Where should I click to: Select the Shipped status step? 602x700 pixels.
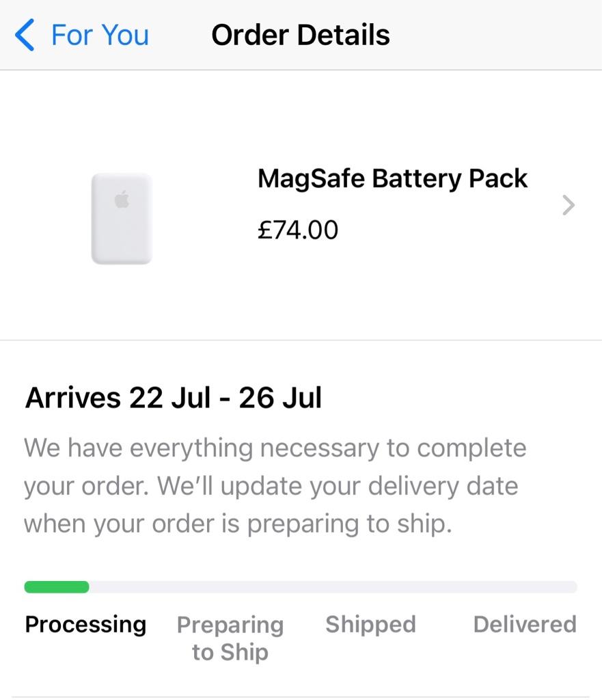point(370,624)
